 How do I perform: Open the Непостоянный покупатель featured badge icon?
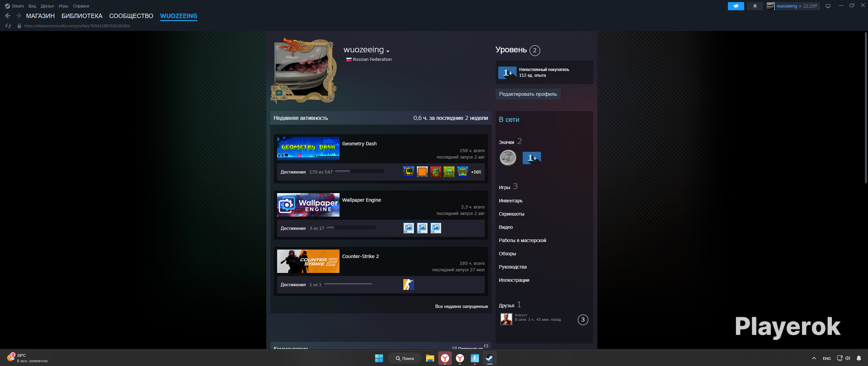(507, 72)
